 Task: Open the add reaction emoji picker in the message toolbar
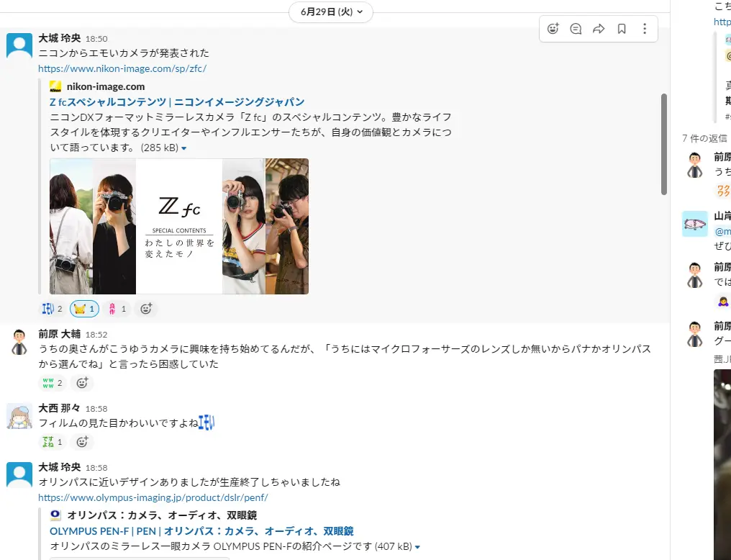pos(553,29)
